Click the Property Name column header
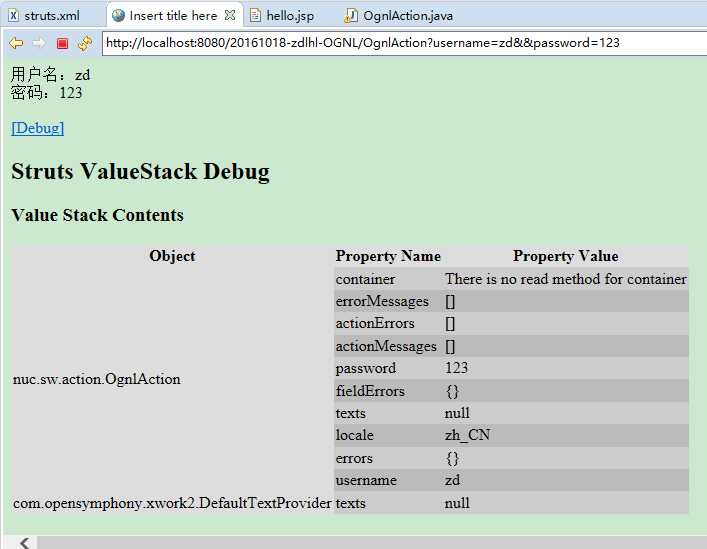The width and height of the screenshot is (707, 549). [x=388, y=256]
